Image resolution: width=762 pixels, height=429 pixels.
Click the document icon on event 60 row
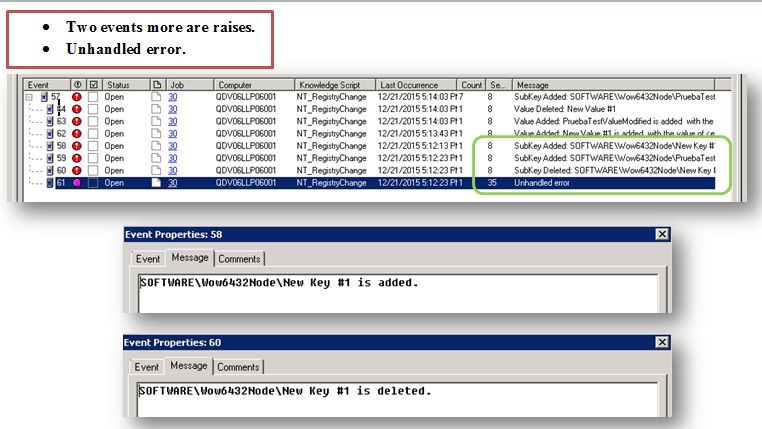coord(156,171)
